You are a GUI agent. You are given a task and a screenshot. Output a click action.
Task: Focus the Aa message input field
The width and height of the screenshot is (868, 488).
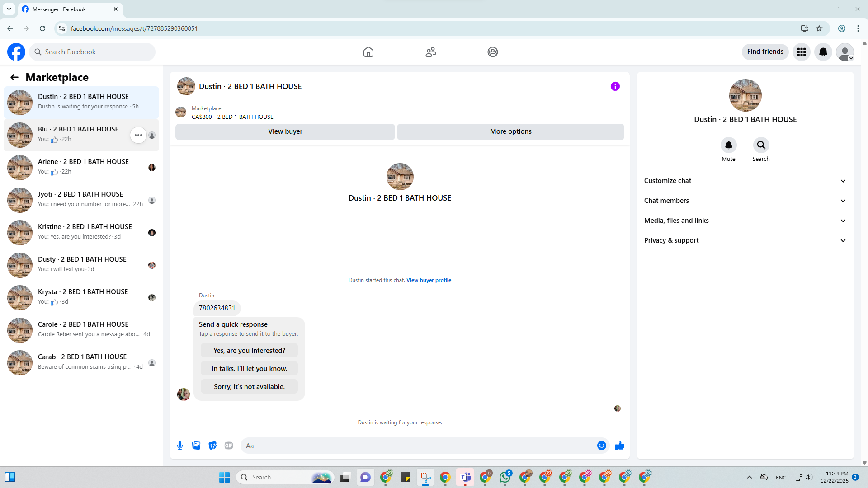(x=416, y=446)
